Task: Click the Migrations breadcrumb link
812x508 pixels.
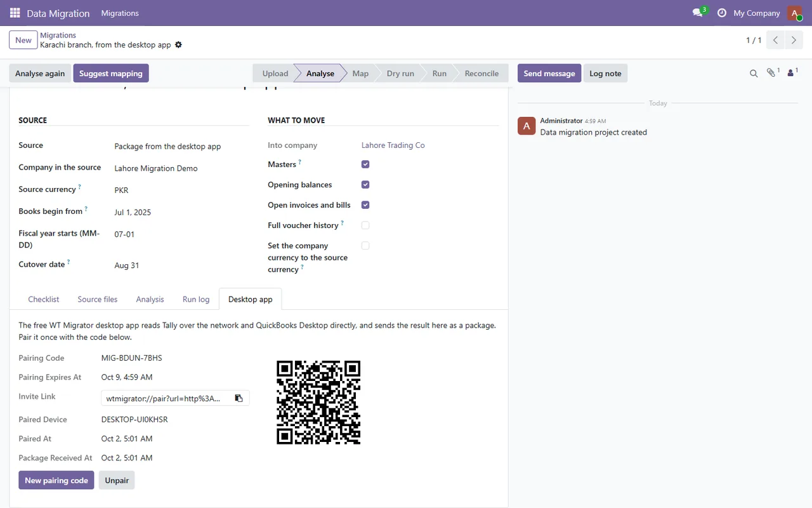Action: point(58,35)
